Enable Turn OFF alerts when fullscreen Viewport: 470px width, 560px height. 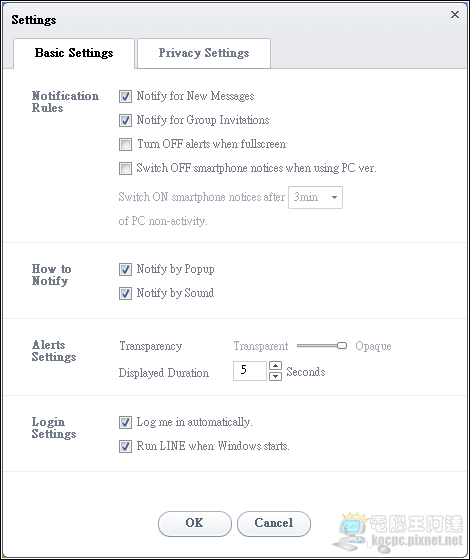click(x=125, y=144)
